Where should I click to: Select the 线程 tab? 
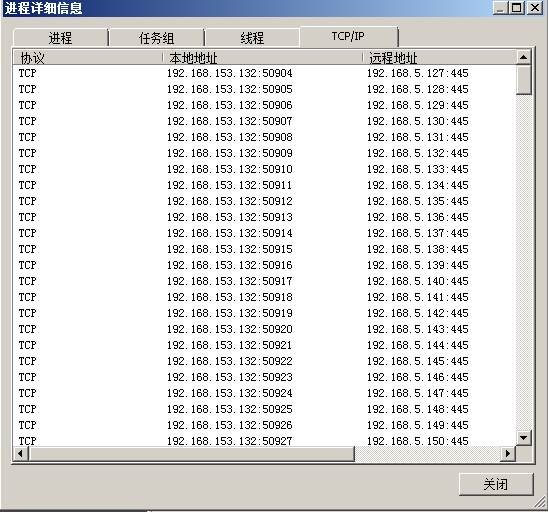[252, 37]
